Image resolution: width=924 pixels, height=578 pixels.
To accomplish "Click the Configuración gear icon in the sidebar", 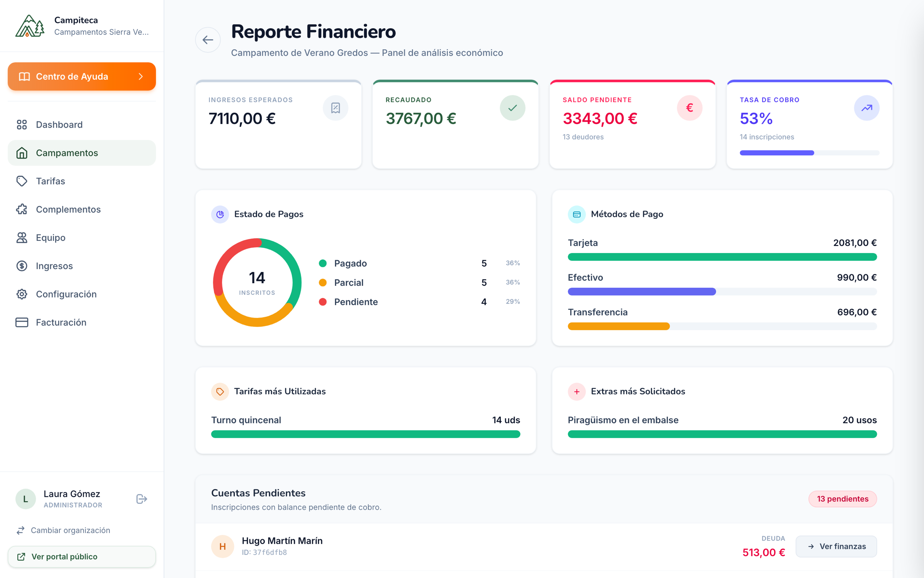I will click(x=22, y=294).
